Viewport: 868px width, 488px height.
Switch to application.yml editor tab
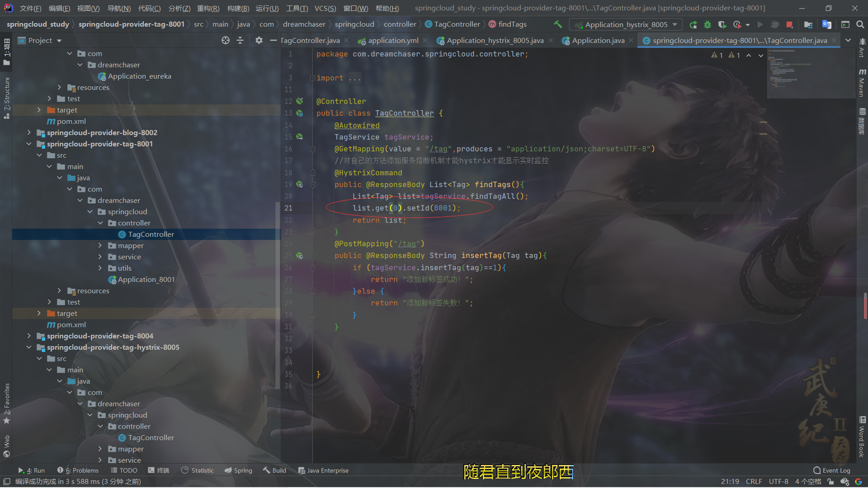pos(393,41)
